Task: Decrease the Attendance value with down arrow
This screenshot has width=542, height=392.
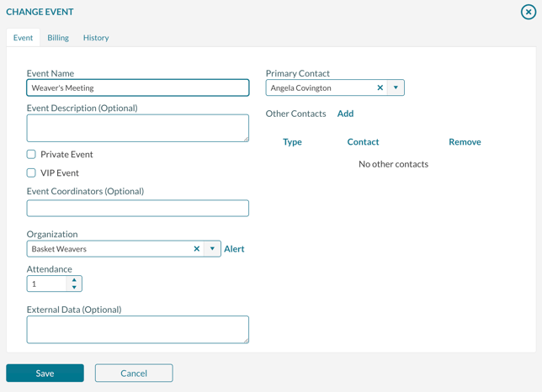Action: (x=74, y=288)
